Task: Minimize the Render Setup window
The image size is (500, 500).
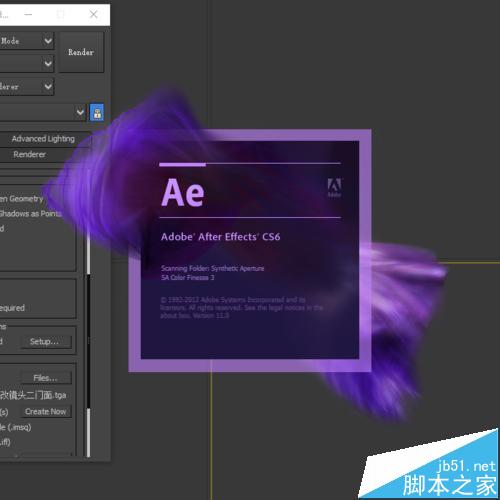Action: (x=28, y=14)
